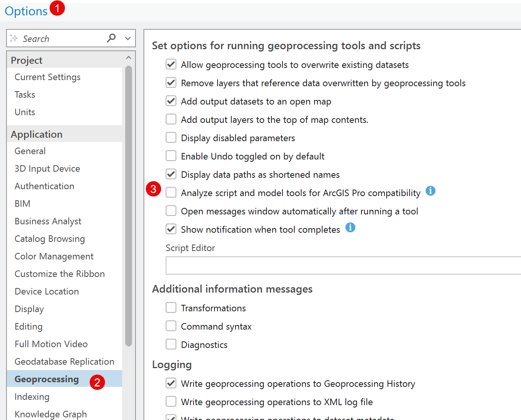Click the search magnifying glass icon

(111, 38)
